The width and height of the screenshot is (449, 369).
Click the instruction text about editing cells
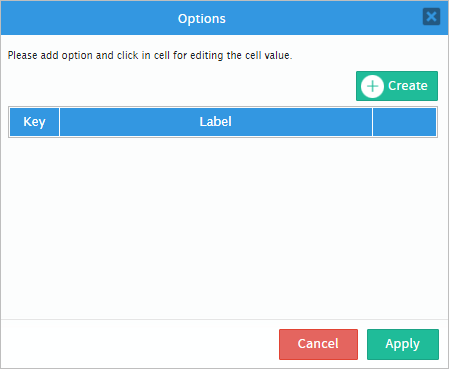pos(150,55)
